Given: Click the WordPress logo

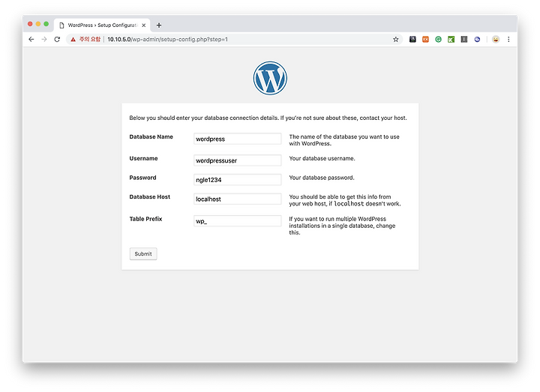Looking at the screenshot, I should pyautogui.click(x=270, y=78).
